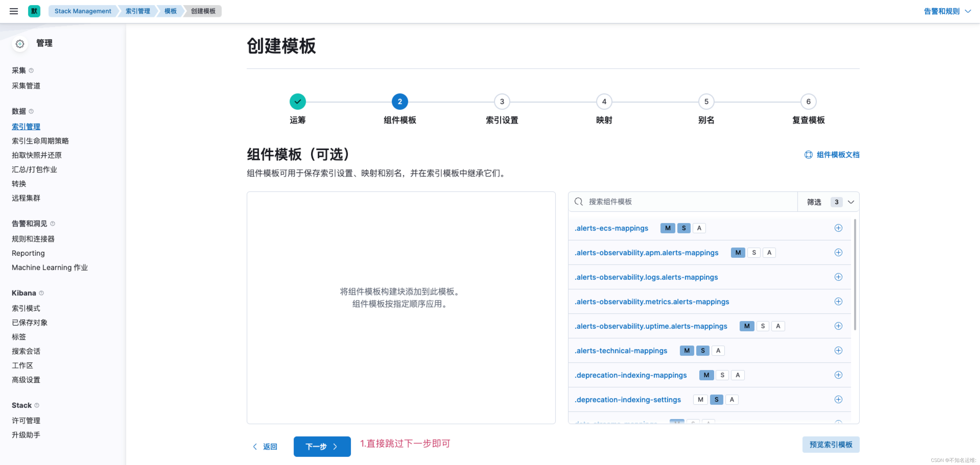This screenshot has width=980, height=465.
Task: Open the hamburger navigation menu
Action: (14, 11)
